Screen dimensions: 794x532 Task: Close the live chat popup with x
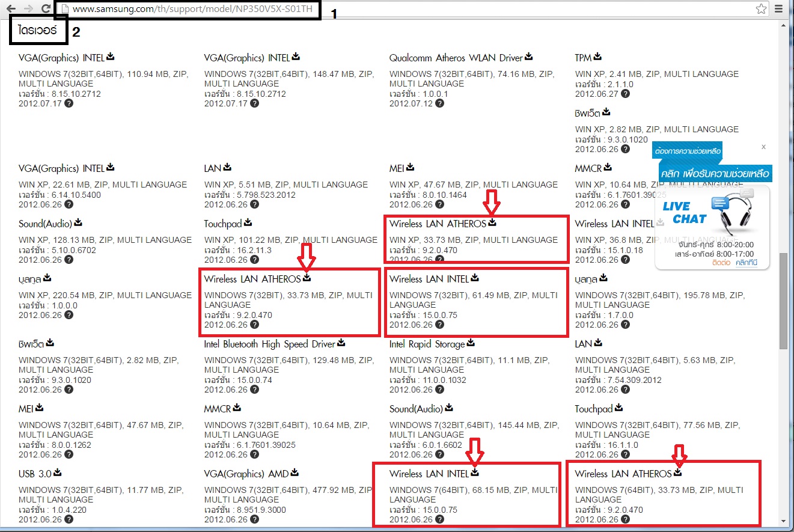coord(763,146)
